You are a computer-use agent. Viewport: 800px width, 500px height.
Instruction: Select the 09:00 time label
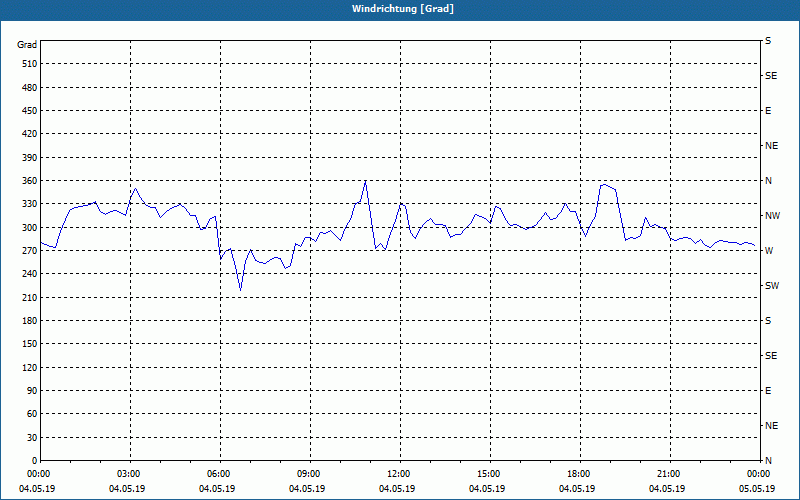[308, 474]
